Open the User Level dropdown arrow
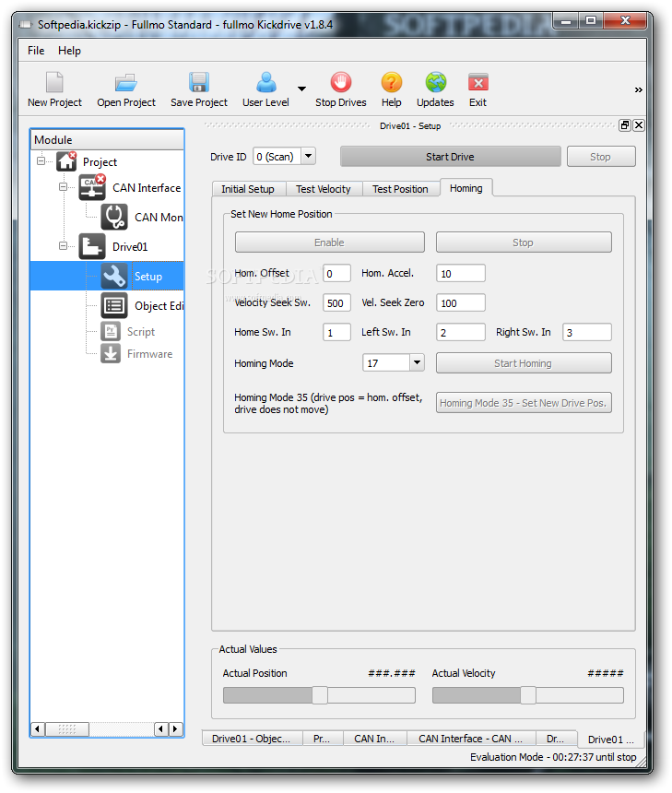This screenshot has height=793, width=672. click(301, 89)
